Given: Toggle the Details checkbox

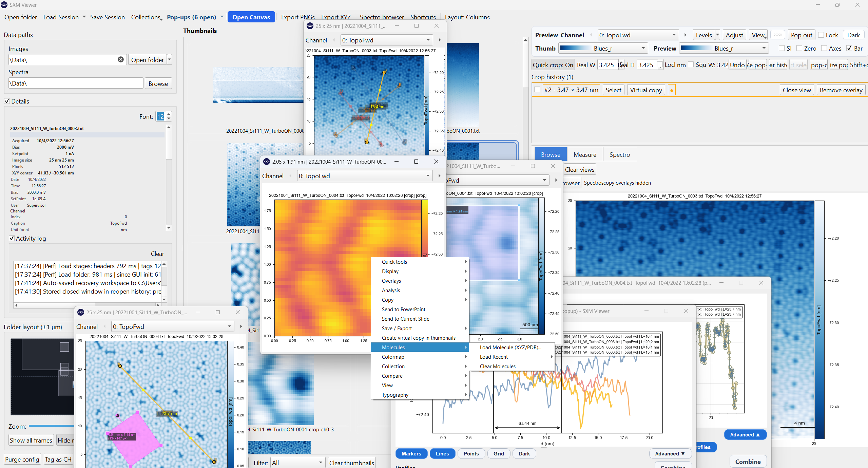Looking at the screenshot, I should [7, 101].
